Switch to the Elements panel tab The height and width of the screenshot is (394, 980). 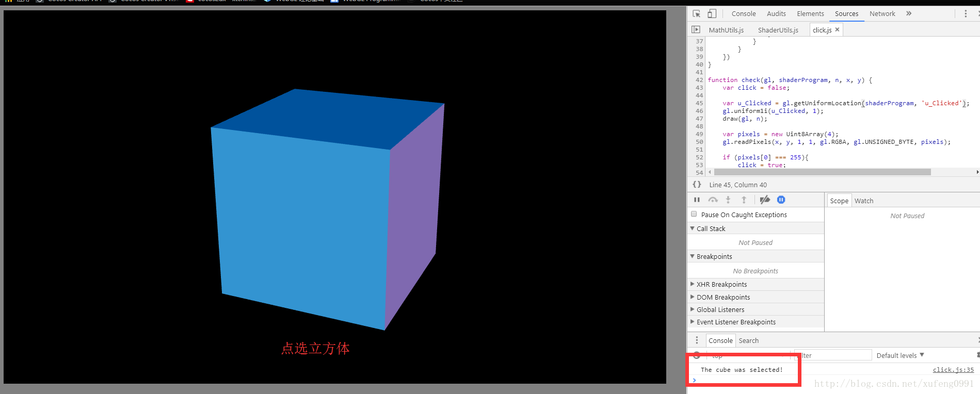810,14
